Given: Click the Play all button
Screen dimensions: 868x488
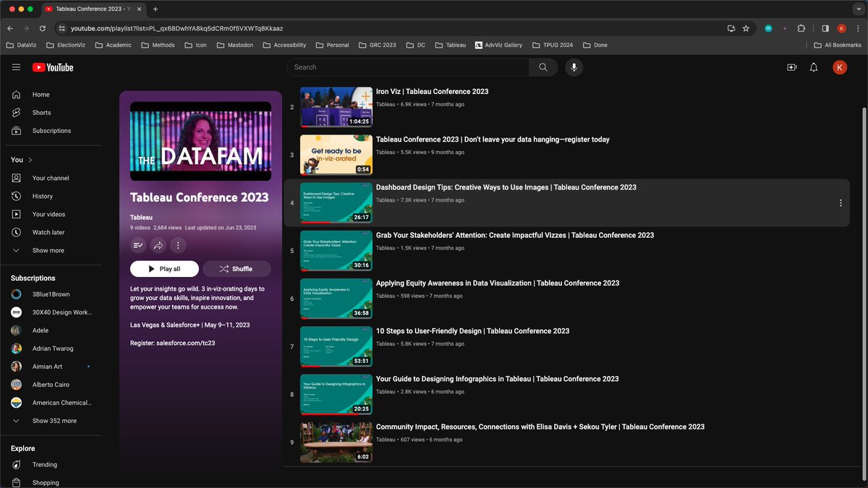Looking at the screenshot, I should 164,268.
